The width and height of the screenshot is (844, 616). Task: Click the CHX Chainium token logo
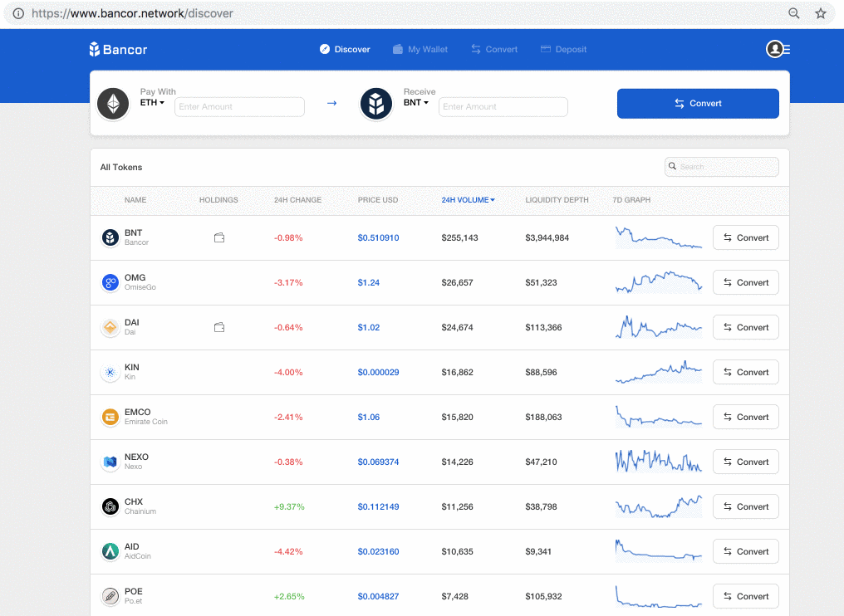(x=110, y=506)
